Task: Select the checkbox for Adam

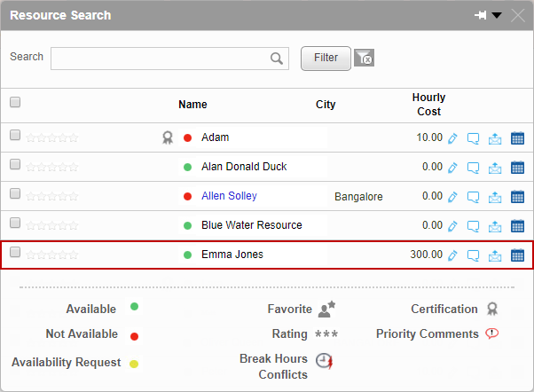Action: click(15, 136)
